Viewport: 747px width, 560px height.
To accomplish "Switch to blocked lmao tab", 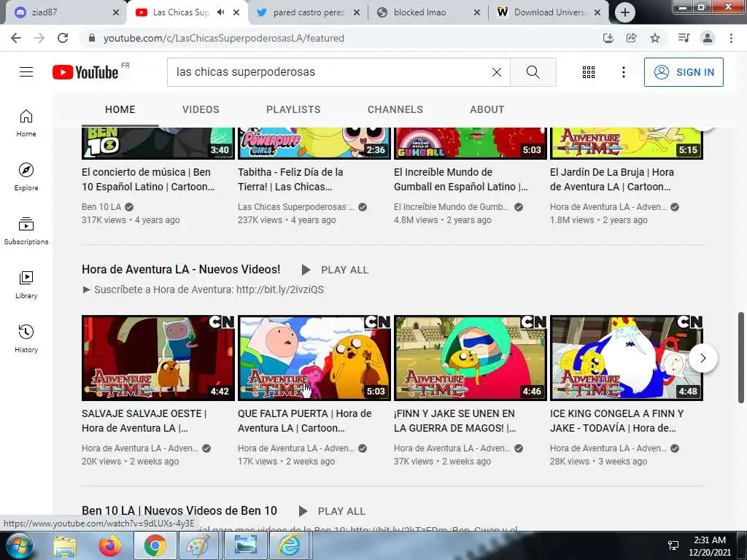I will 427,12.
